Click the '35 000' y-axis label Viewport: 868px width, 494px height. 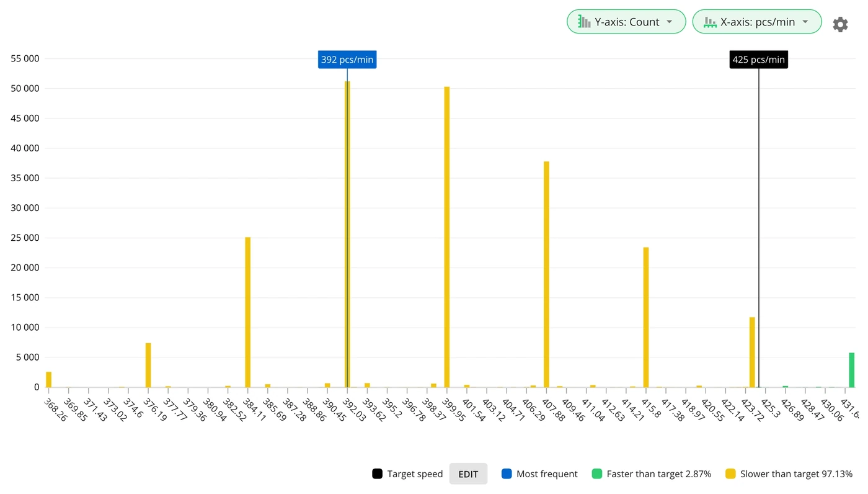[25, 178]
